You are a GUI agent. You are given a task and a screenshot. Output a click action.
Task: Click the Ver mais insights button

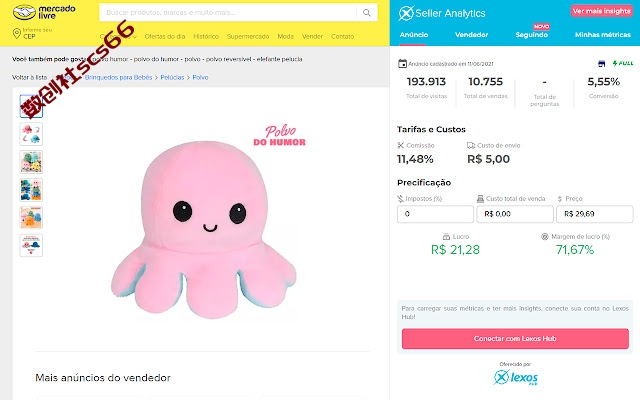click(x=601, y=11)
